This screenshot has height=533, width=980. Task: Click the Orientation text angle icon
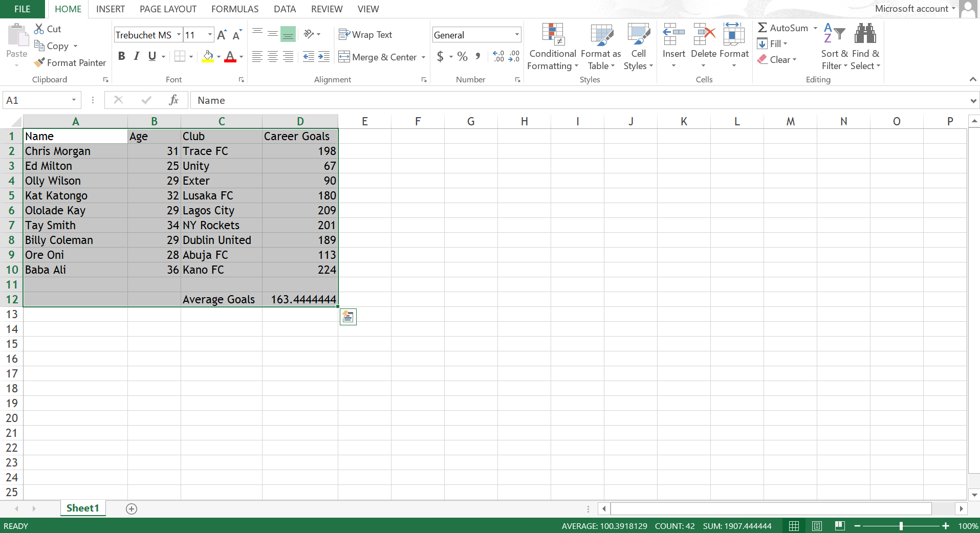(309, 34)
